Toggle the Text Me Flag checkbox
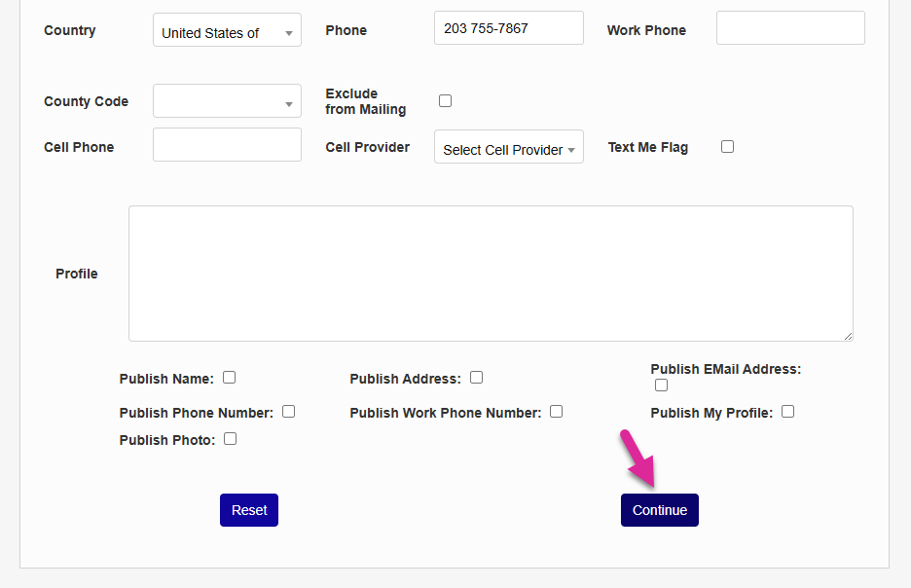911x588 pixels. tap(727, 147)
